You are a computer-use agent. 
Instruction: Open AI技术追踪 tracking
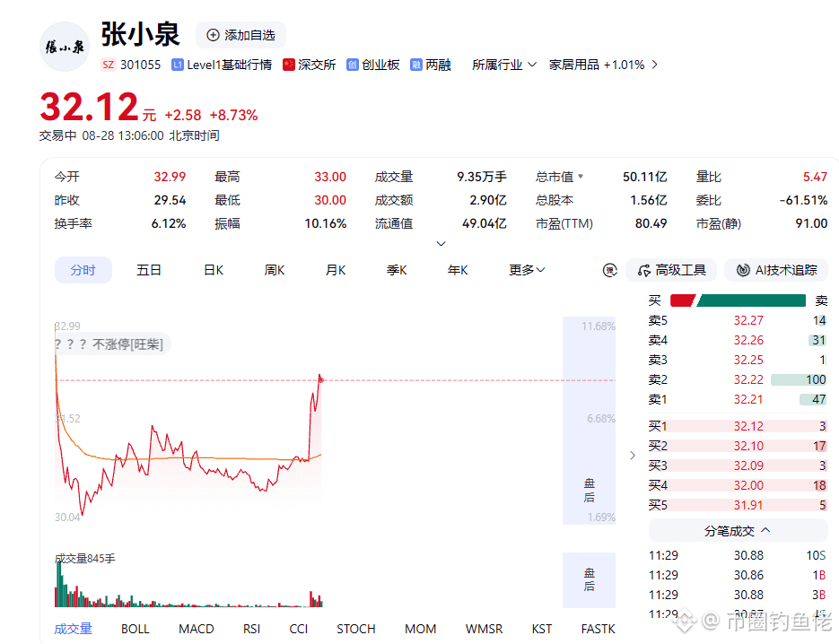(777, 270)
